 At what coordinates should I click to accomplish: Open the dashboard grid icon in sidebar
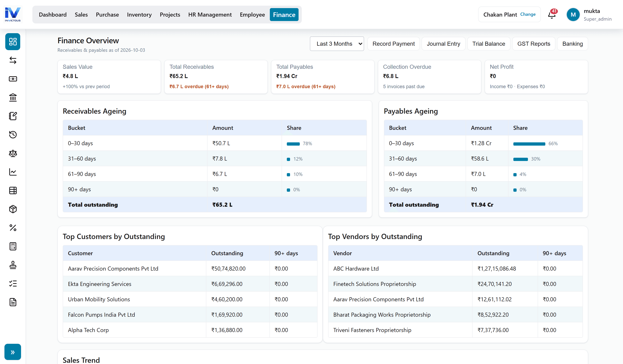click(13, 41)
